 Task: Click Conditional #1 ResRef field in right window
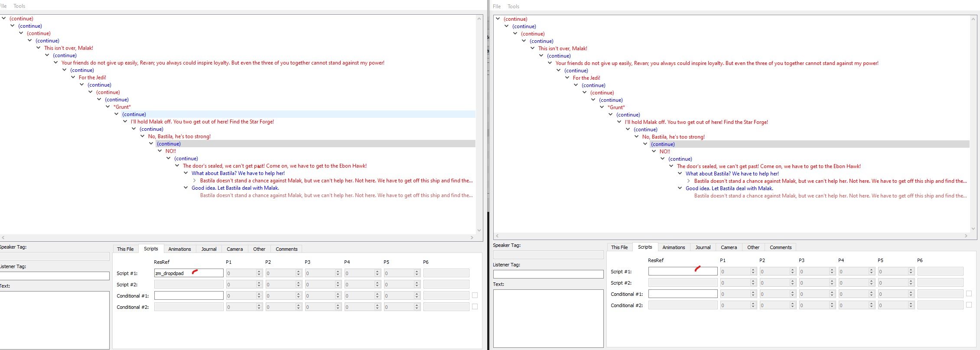[683, 294]
